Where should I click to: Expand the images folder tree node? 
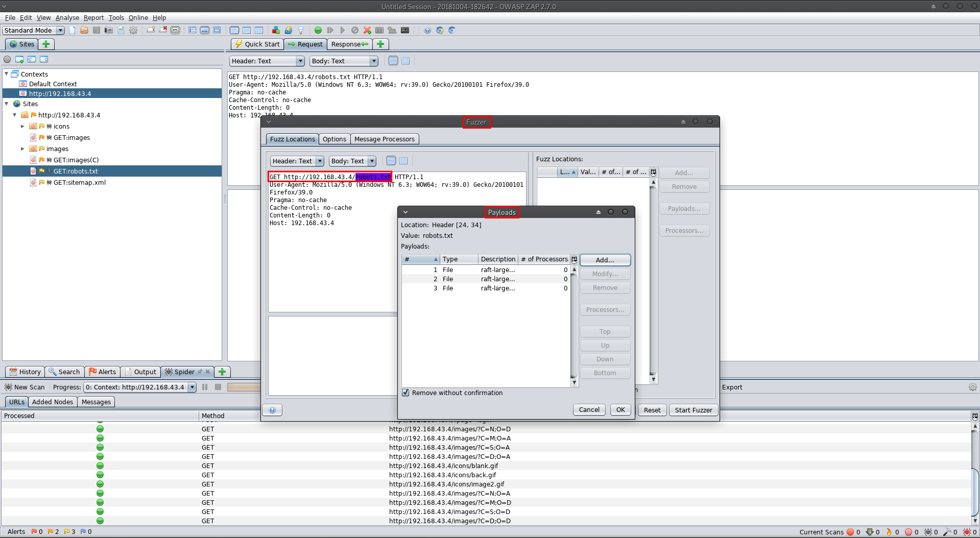[x=22, y=149]
